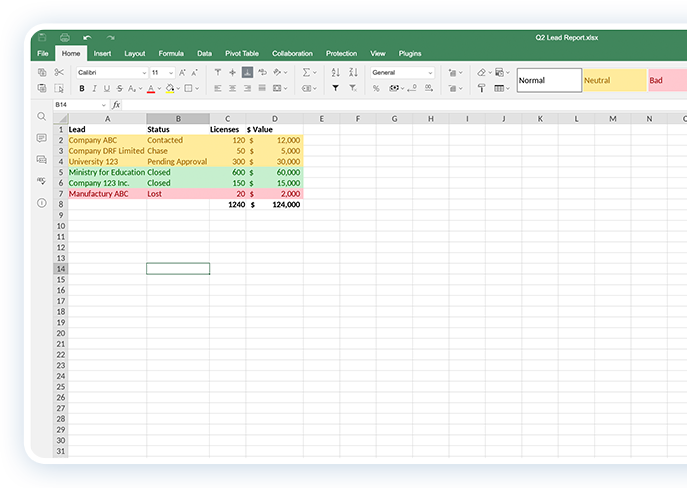Click the Copy Style paintbrush icon
Image resolution: width=687 pixels, height=488 pixels.
click(482, 88)
